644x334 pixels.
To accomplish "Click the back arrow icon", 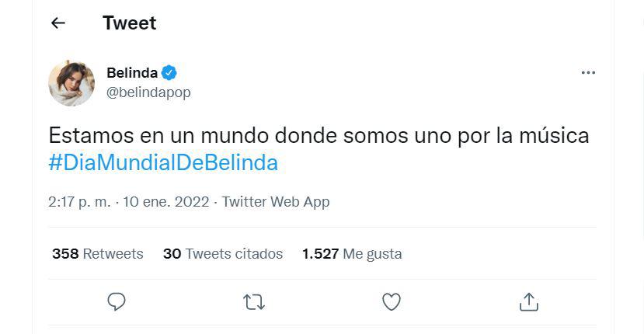I will [x=57, y=23].
